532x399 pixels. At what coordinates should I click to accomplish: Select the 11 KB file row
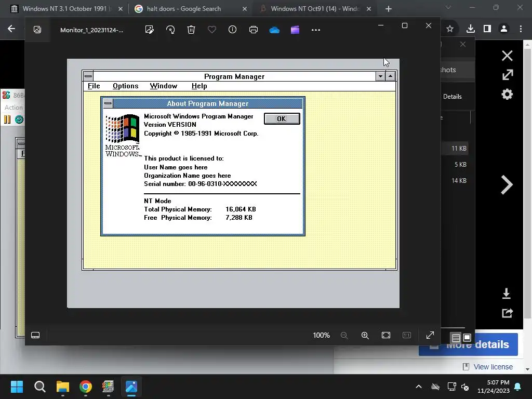[455, 148]
